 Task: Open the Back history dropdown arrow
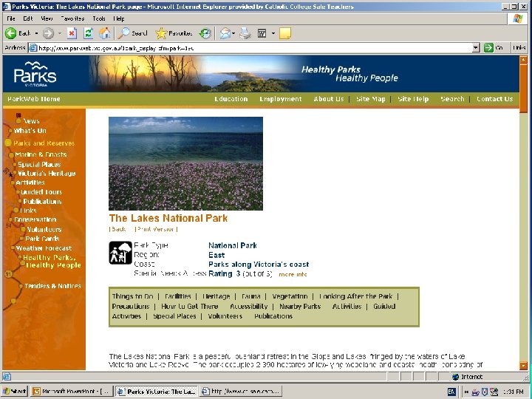[x=36, y=33]
